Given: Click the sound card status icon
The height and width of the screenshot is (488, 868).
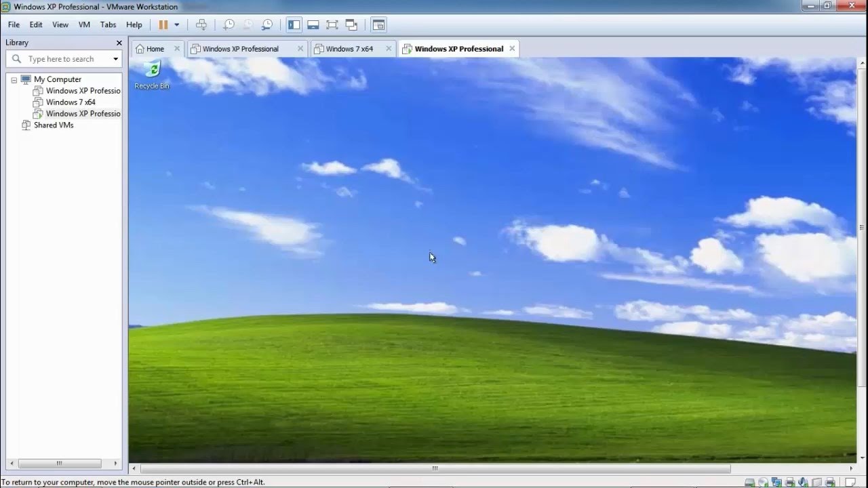Looking at the screenshot, I should [803, 483].
